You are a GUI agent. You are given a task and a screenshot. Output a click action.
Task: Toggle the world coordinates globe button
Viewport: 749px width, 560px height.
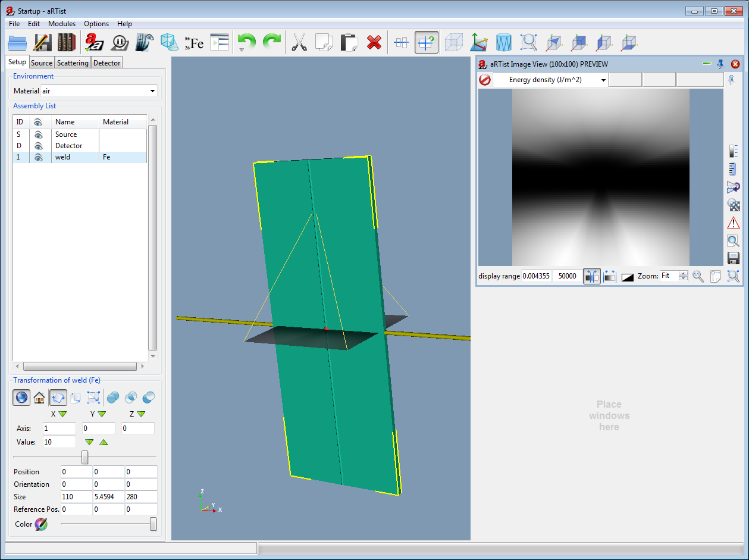coord(21,398)
